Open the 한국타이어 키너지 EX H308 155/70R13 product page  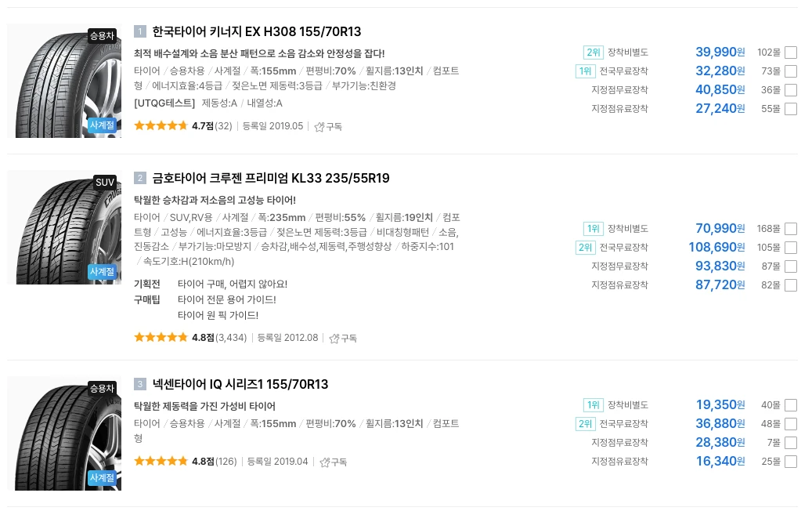[256, 31]
